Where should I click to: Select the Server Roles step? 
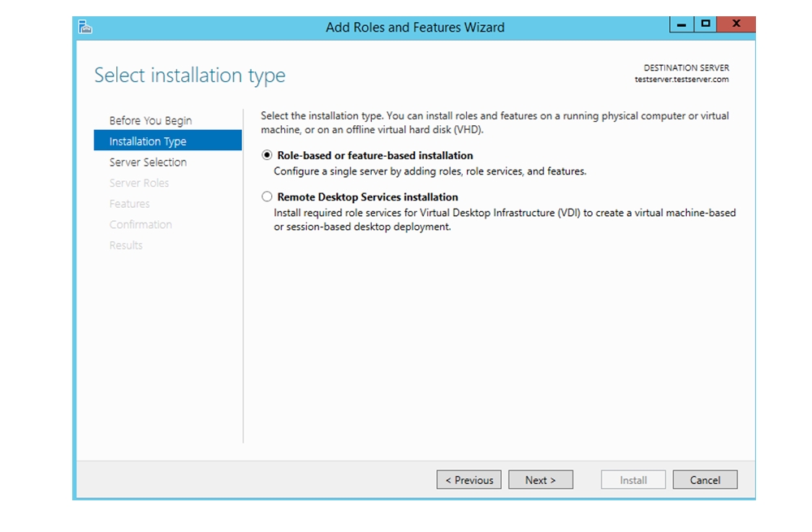coord(139,183)
